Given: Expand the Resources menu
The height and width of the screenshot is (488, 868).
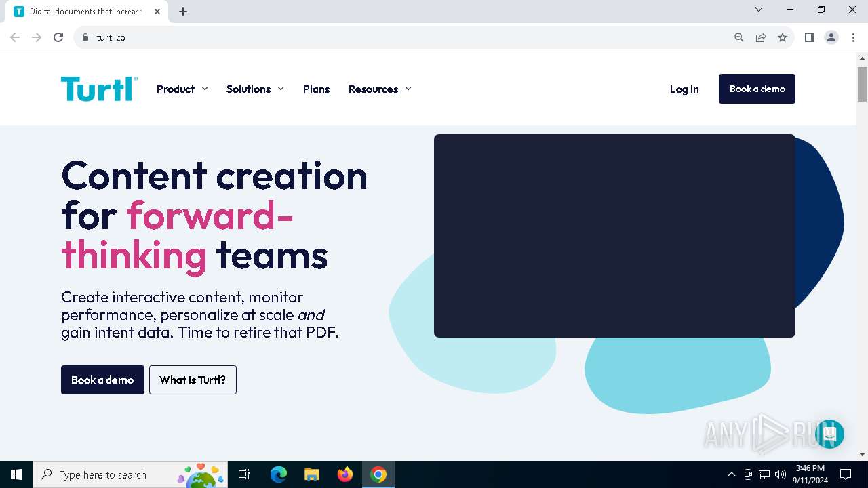Looking at the screenshot, I should pyautogui.click(x=380, y=89).
